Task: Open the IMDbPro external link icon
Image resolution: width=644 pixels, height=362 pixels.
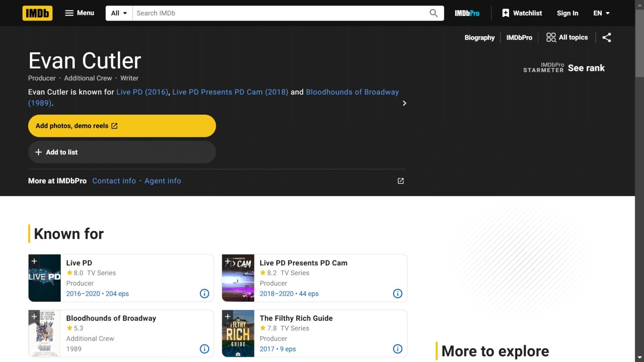Action: tap(400, 181)
